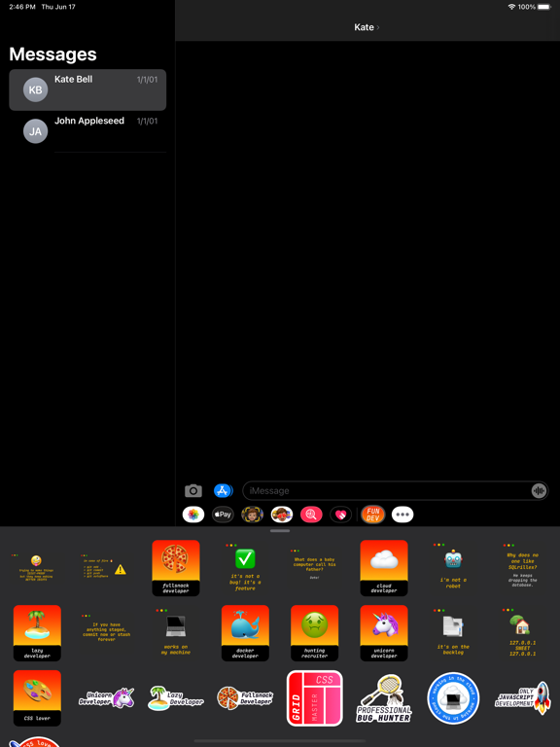Image resolution: width=560 pixels, height=747 pixels.
Task: Select the hunting recruiter sticker
Action: 314,633
